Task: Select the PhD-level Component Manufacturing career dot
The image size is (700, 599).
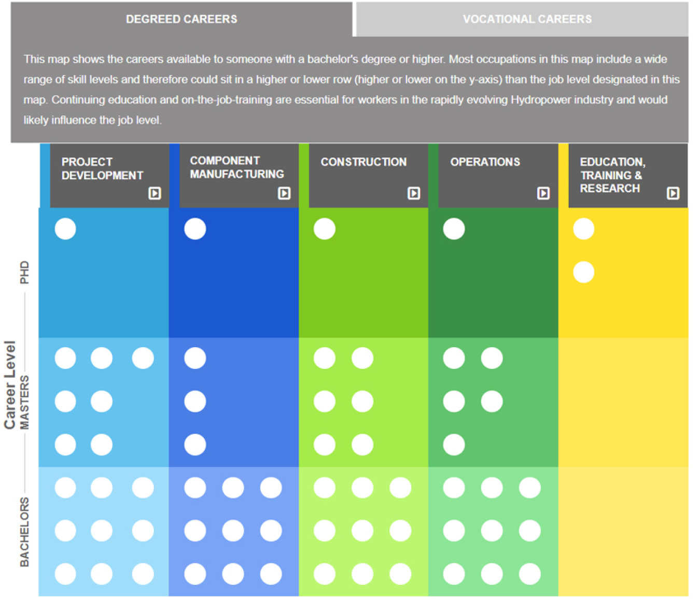Action: click(195, 229)
